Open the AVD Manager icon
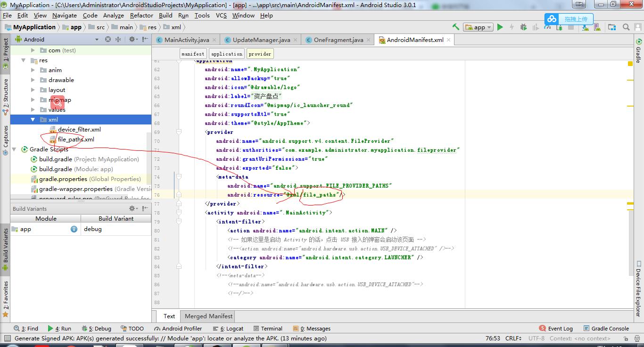This screenshot has height=347, width=644. click(597, 27)
